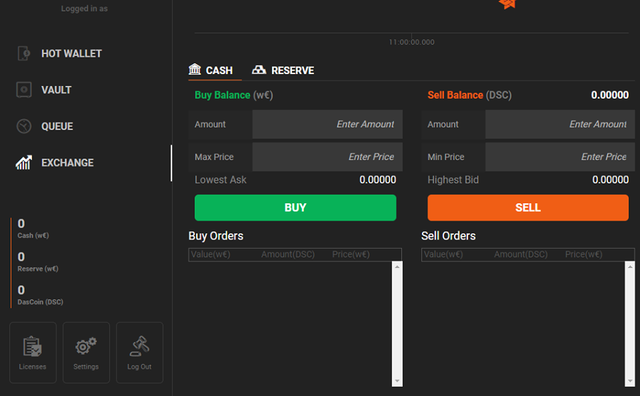Viewport: 640px width, 396px height.
Task: Focus the Min Price input field
Action: [560, 157]
